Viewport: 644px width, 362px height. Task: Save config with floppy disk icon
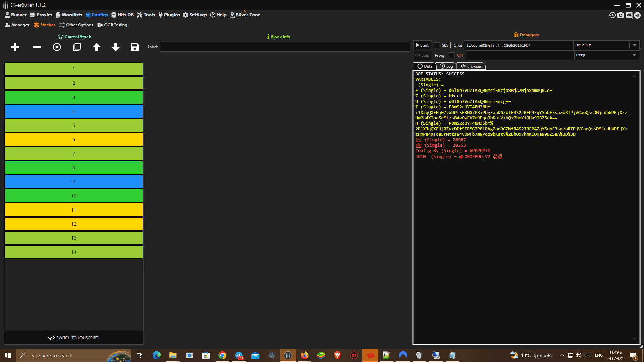(x=135, y=47)
